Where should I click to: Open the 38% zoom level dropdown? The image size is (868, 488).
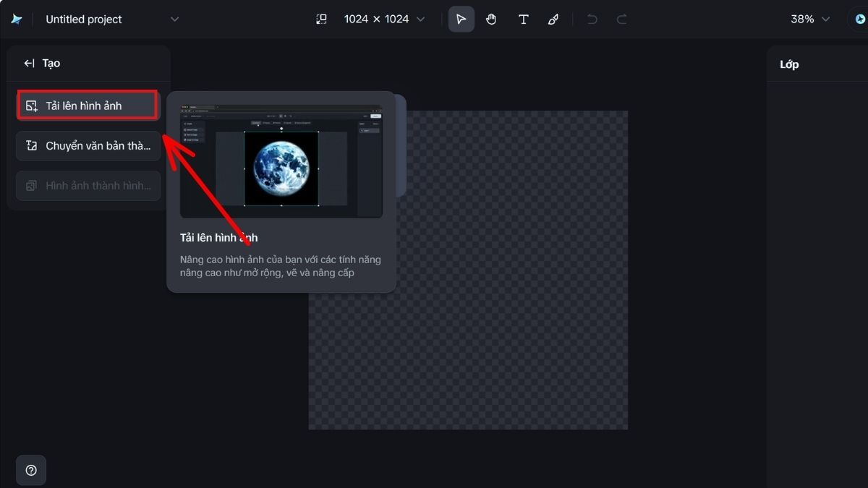click(810, 20)
